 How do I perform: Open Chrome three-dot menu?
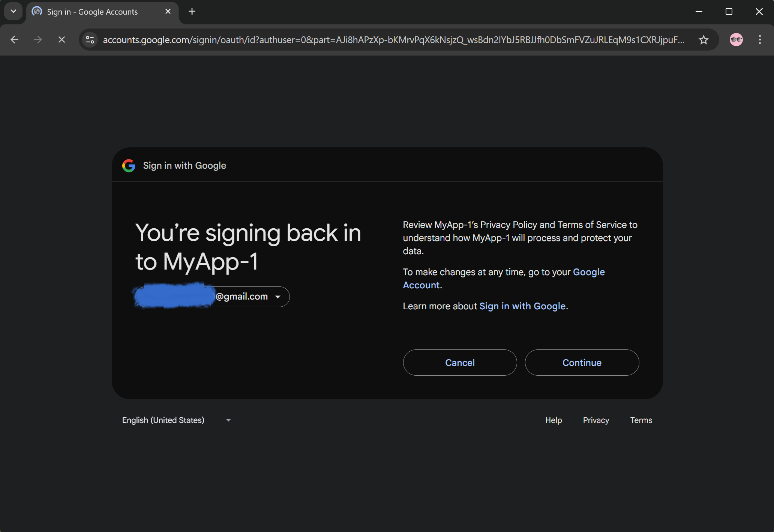click(760, 40)
